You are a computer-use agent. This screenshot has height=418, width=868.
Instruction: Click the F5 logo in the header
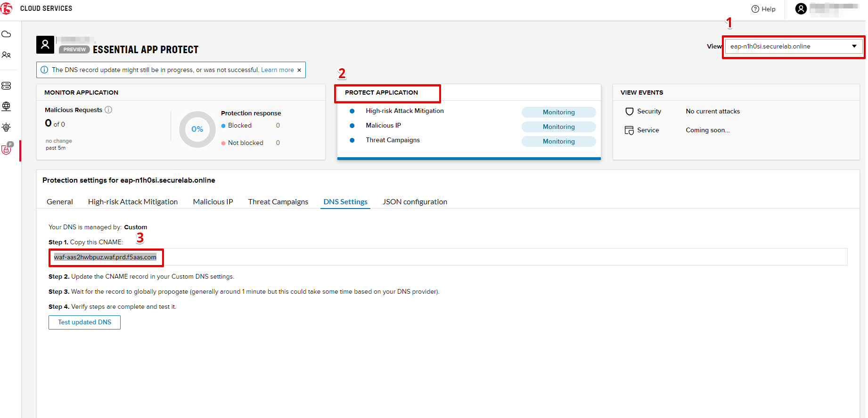[x=7, y=8]
